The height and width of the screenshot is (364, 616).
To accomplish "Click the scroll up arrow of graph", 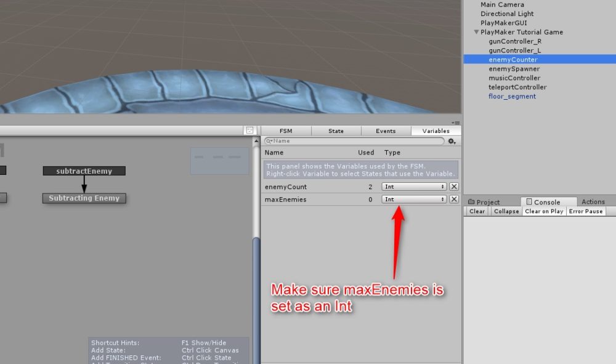I will (x=256, y=141).
